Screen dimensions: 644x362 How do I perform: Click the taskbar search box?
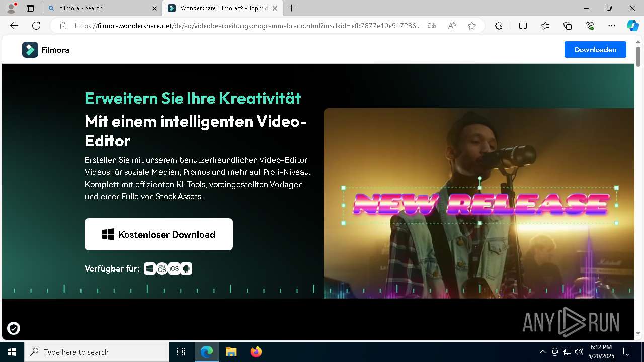coord(97,352)
